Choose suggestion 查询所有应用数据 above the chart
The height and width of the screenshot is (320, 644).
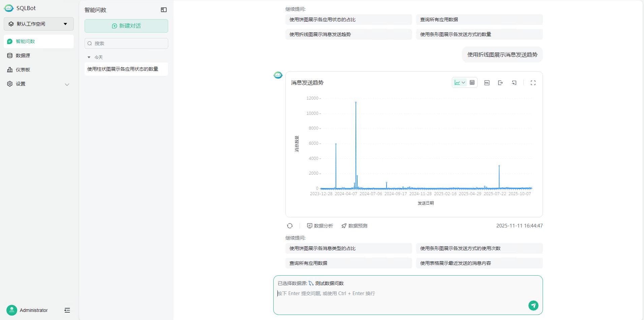click(x=480, y=20)
